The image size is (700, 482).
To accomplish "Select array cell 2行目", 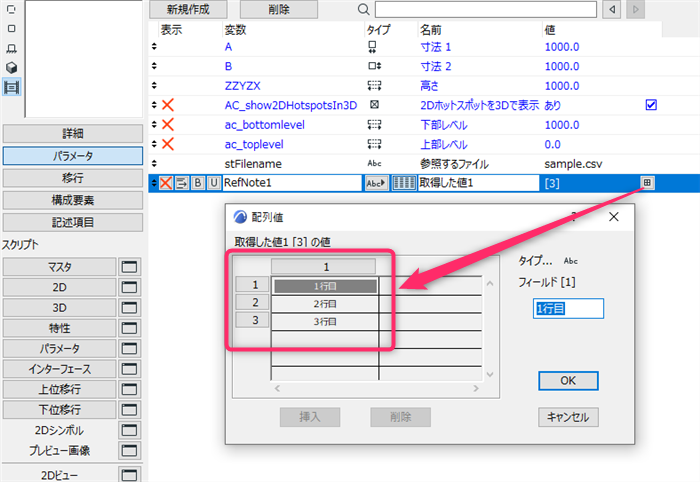I will 325,304.
